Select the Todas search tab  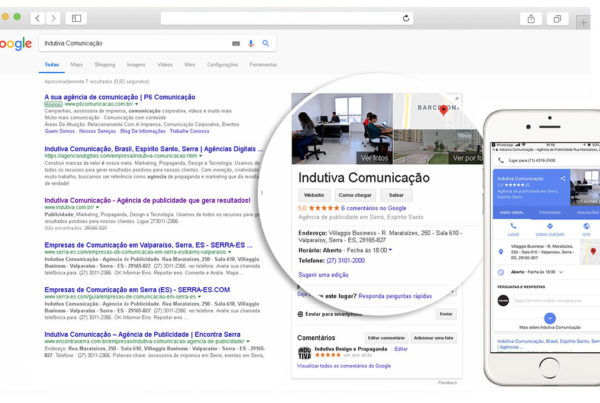52,65
